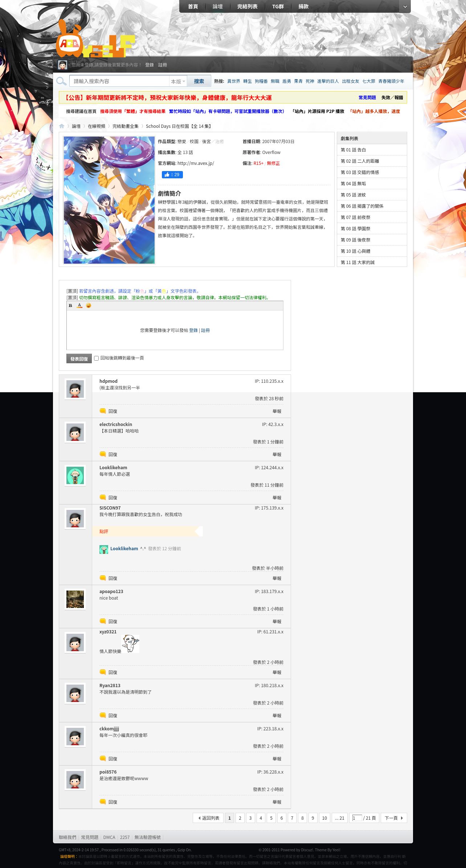Image resolution: width=466 pixels, height=868 pixels.
Task: Click hdpmod's avatar
Action: tap(75, 389)
